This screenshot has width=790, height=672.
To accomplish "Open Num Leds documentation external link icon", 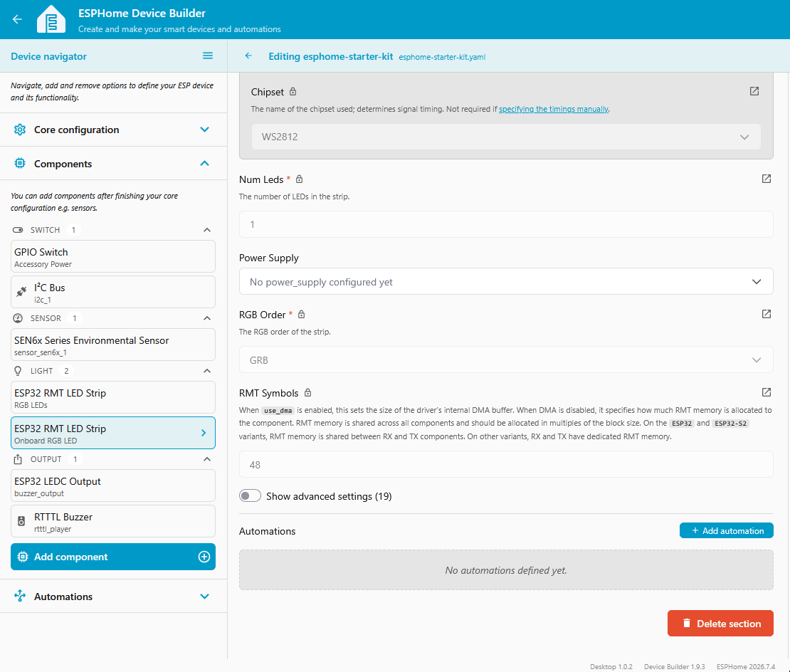I will click(x=767, y=179).
